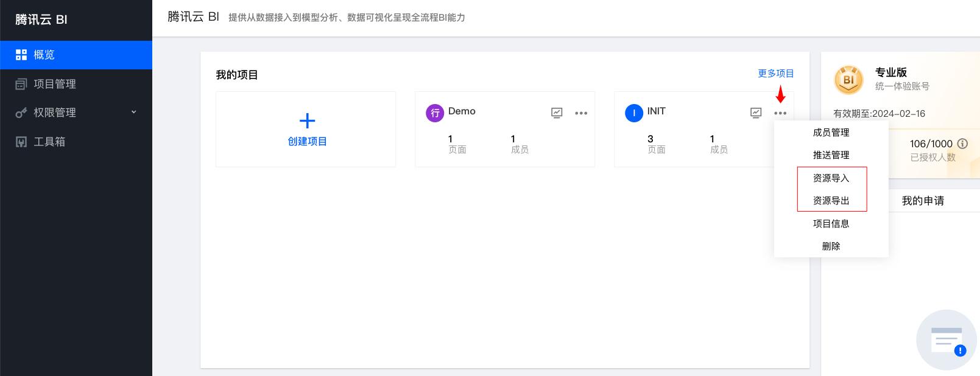Image resolution: width=980 pixels, height=376 pixels.
Task: Click the 有效期至:2024-02-16 text
Action: 880,114
